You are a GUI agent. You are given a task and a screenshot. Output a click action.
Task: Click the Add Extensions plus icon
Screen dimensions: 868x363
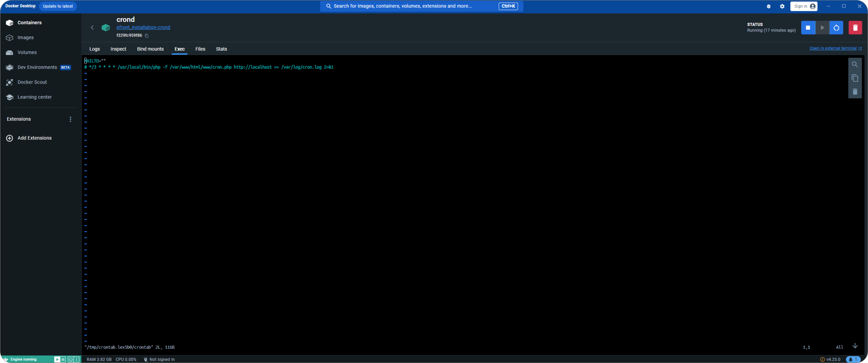click(x=9, y=138)
